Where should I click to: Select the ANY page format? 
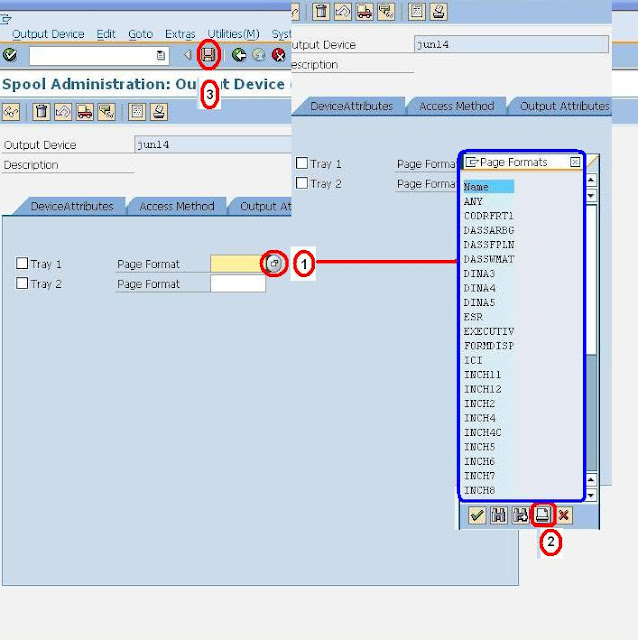[473, 202]
